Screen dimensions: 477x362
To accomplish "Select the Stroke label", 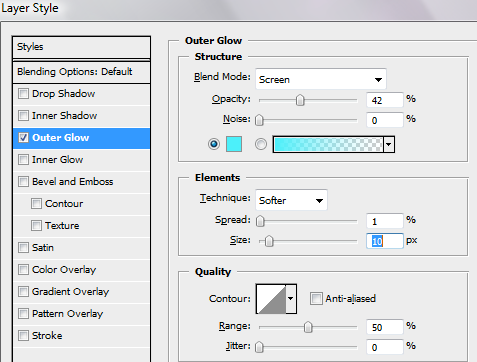I will point(47,336).
